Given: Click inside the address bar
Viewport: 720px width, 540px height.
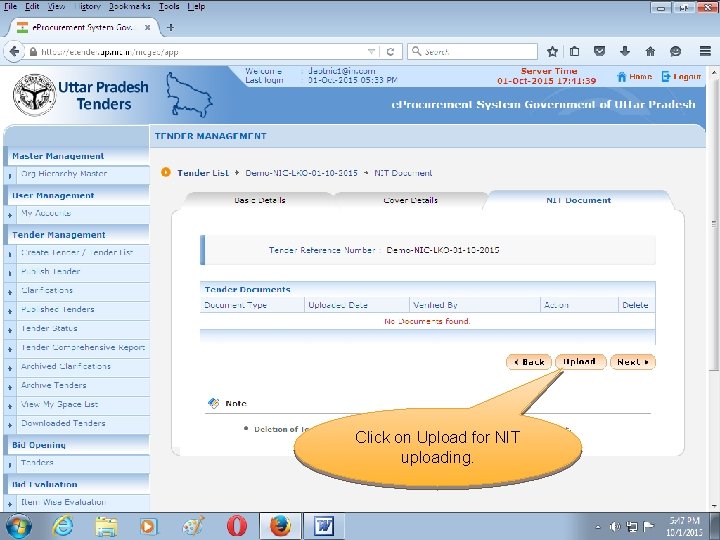Looking at the screenshot, I should coord(197,52).
